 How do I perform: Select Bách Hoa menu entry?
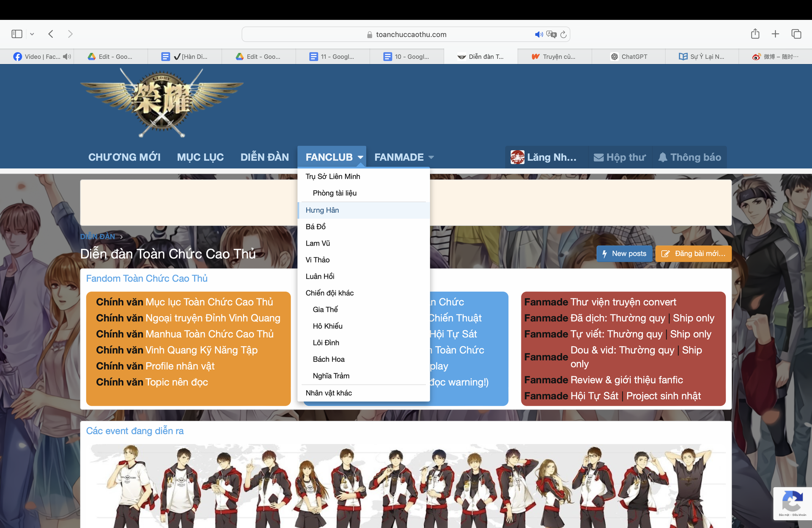pos(364,359)
